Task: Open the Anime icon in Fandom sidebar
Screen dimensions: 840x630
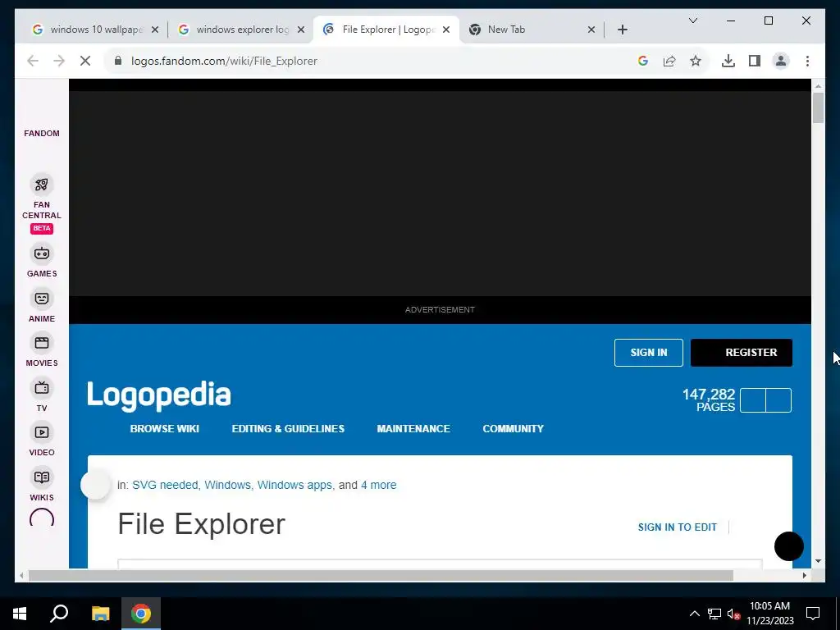Action: [41, 299]
